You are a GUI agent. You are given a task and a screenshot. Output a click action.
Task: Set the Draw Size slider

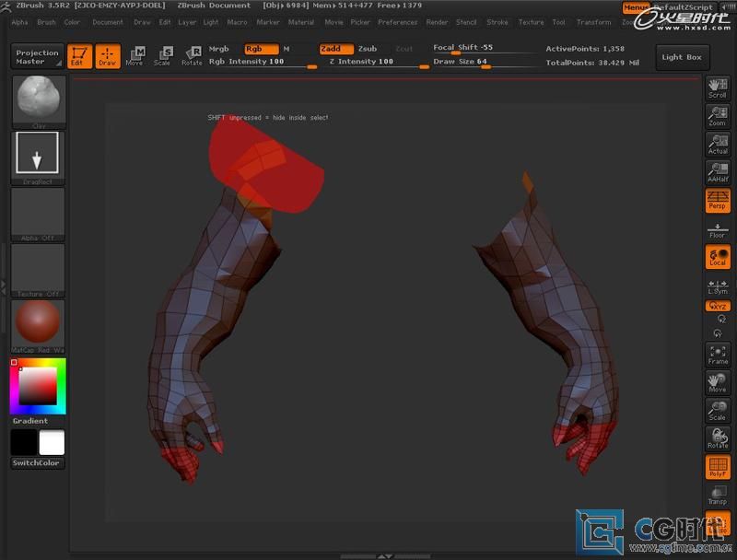(485, 63)
